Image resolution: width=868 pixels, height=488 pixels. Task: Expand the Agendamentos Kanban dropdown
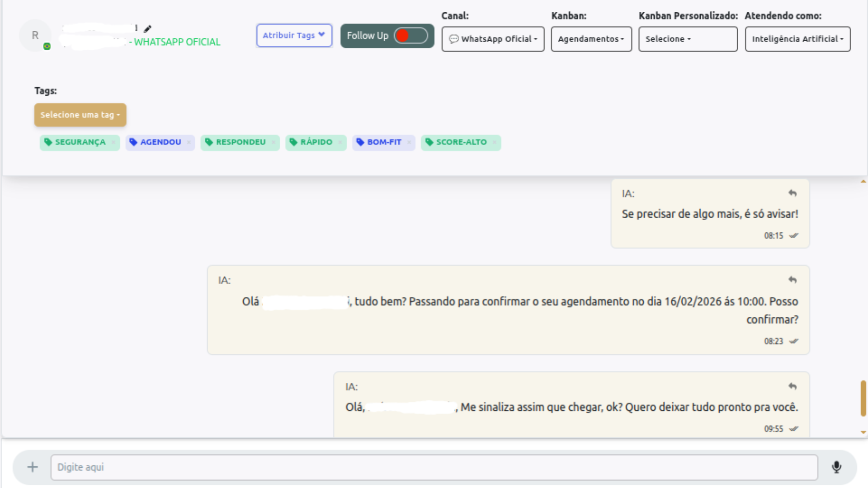coord(591,39)
